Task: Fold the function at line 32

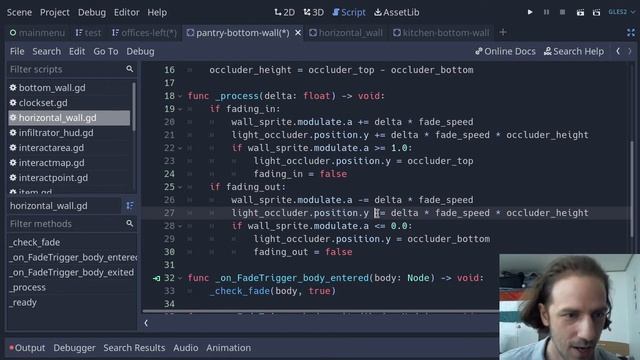Action: point(180,278)
